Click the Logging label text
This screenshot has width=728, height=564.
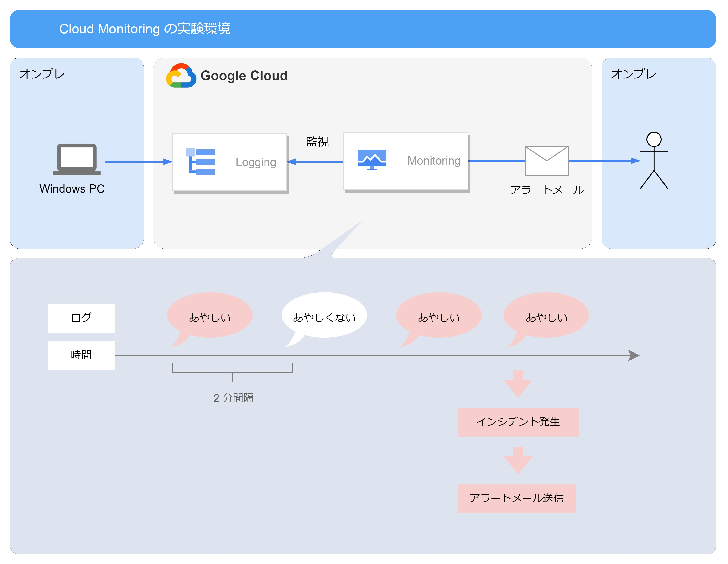pyautogui.click(x=256, y=162)
